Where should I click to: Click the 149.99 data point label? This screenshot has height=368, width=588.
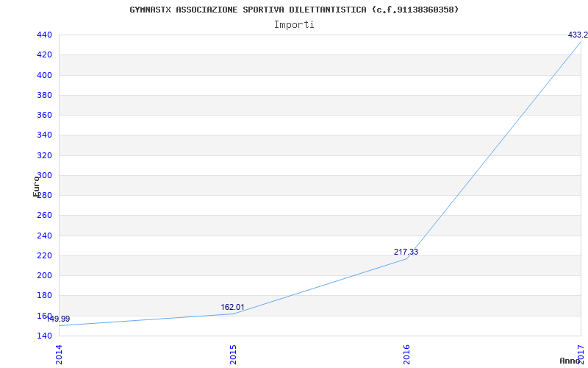point(58,319)
